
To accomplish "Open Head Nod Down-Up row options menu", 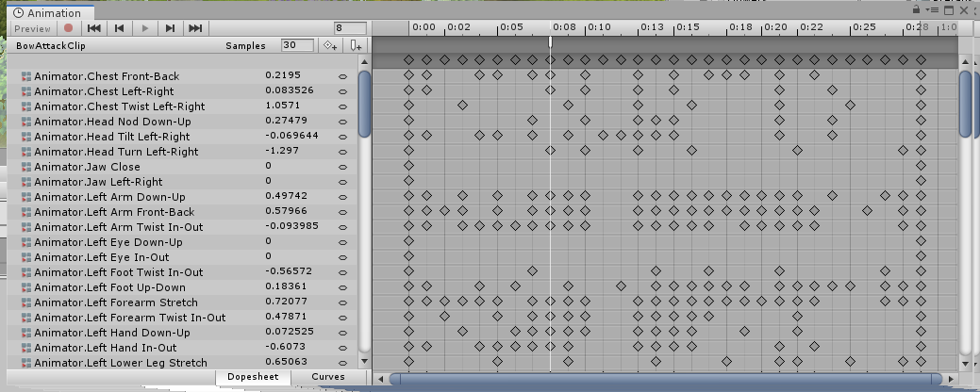I will tap(342, 122).
